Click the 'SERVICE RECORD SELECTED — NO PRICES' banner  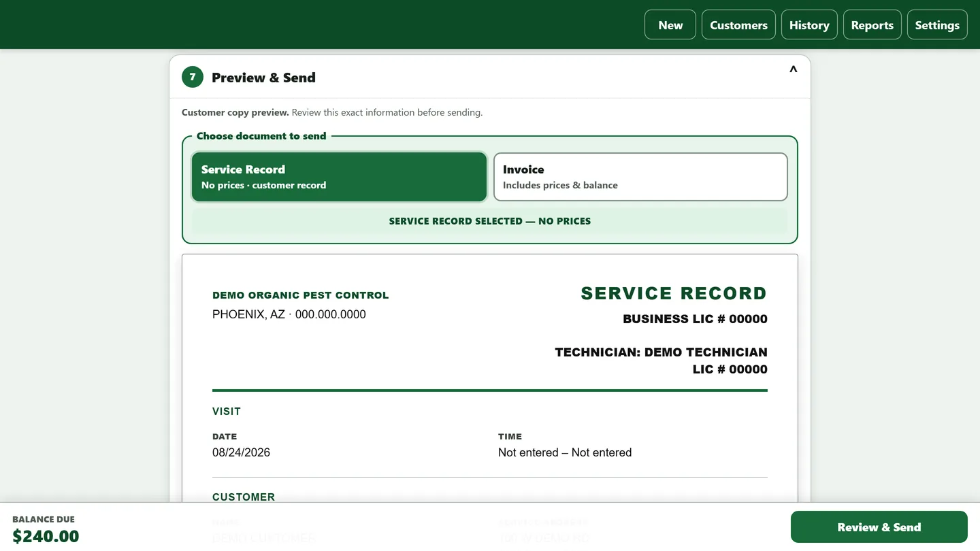[490, 221]
